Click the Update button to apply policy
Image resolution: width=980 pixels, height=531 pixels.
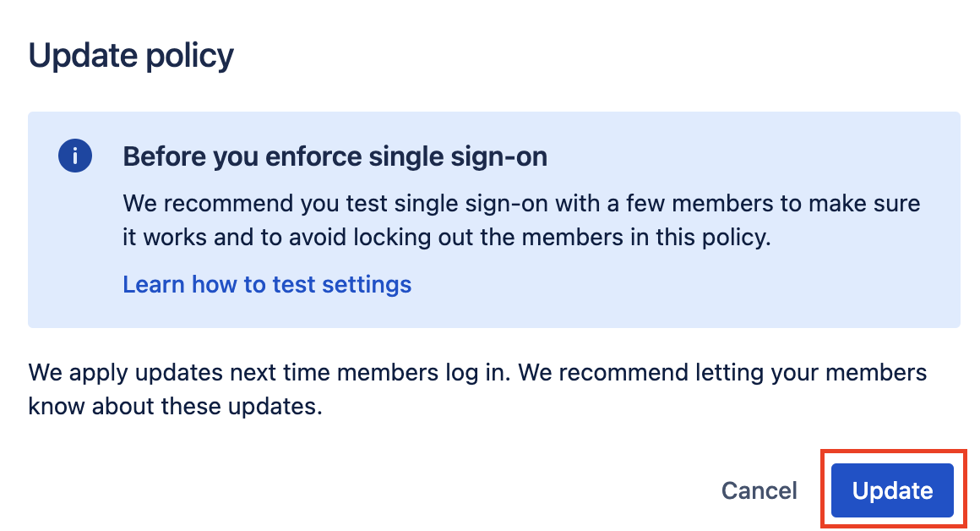(x=891, y=490)
